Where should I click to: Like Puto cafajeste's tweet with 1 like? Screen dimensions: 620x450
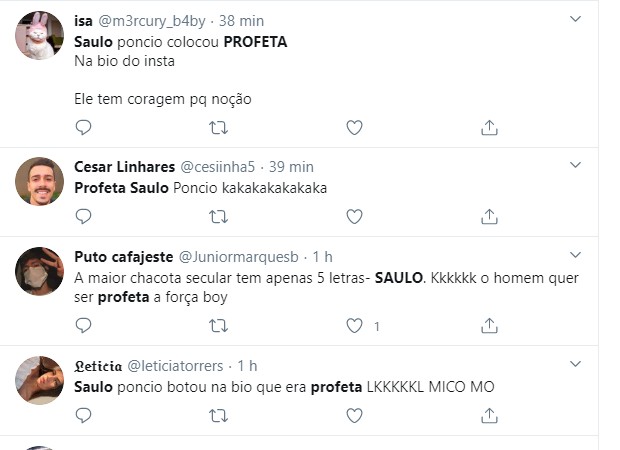point(354,326)
